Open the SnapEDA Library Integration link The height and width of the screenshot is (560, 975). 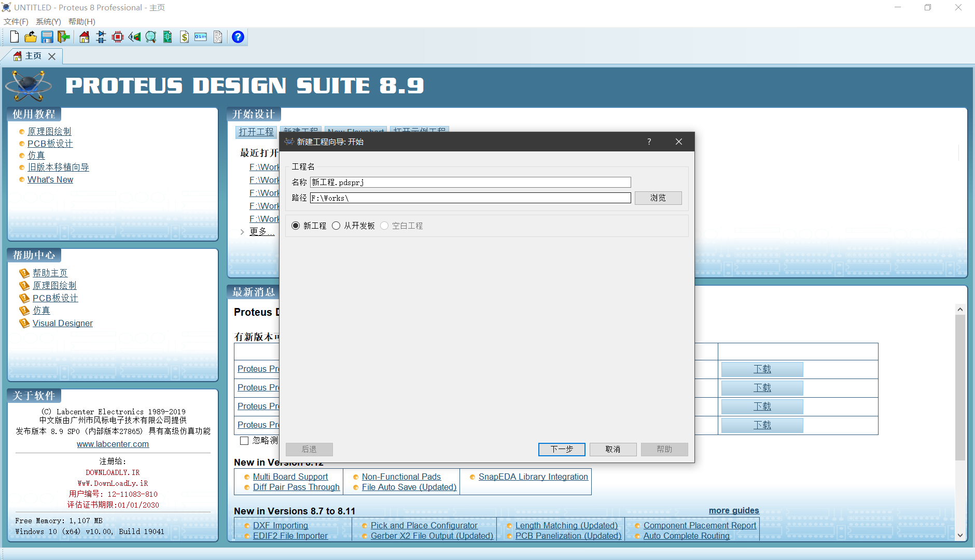(x=533, y=477)
